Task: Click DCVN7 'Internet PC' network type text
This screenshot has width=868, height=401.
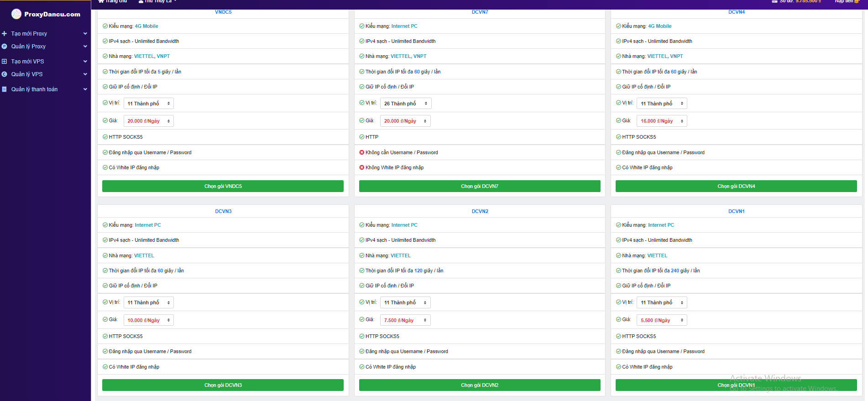Action: coord(404,26)
